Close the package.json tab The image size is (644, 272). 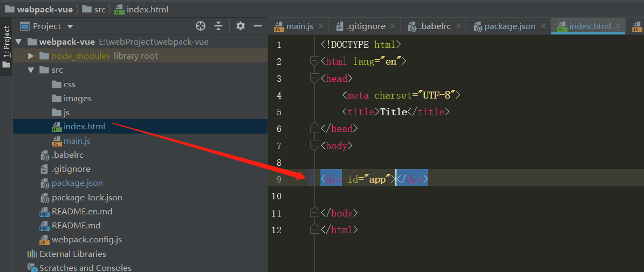pyautogui.click(x=543, y=26)
